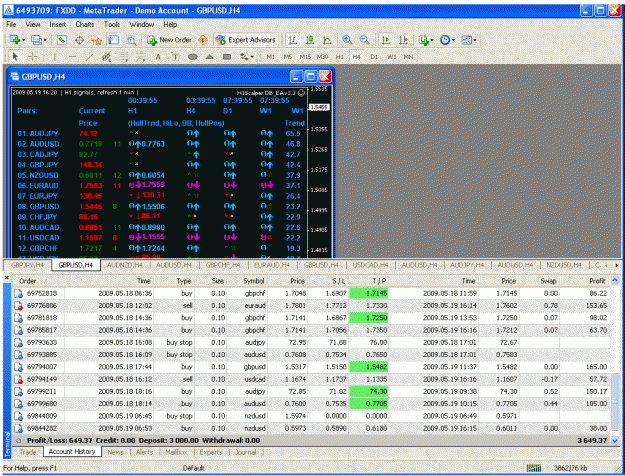Select the text label 'T' tool
The height and width of the screenshot is (476, 625).
(175, 57)
